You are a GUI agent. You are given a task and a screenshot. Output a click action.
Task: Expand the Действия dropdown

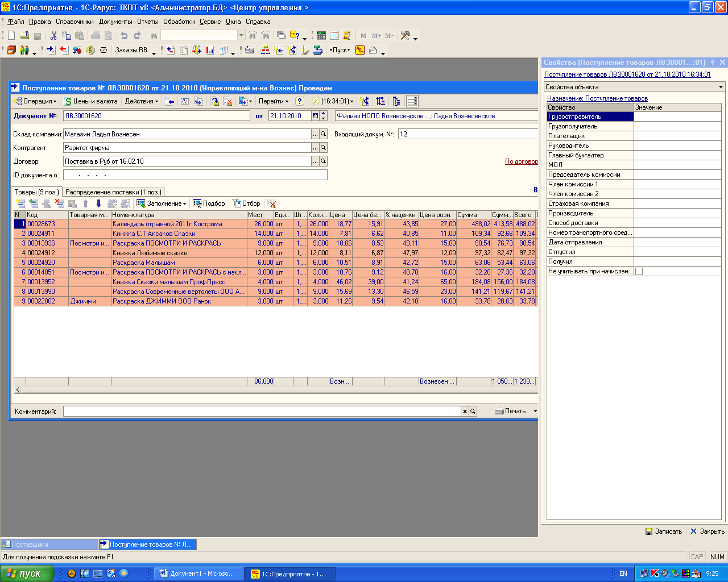click(x=142, y=101)
